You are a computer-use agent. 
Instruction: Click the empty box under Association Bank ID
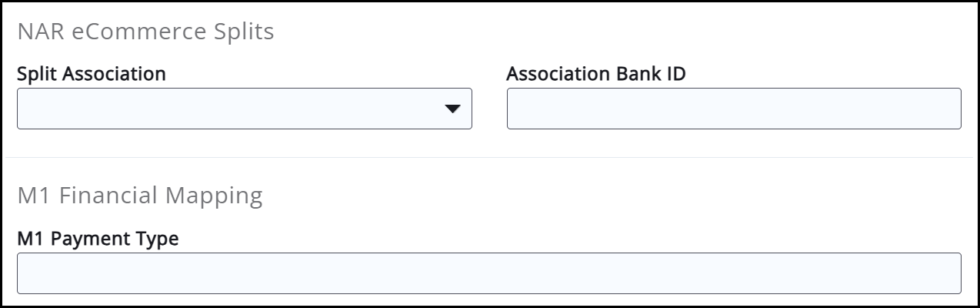733,109
